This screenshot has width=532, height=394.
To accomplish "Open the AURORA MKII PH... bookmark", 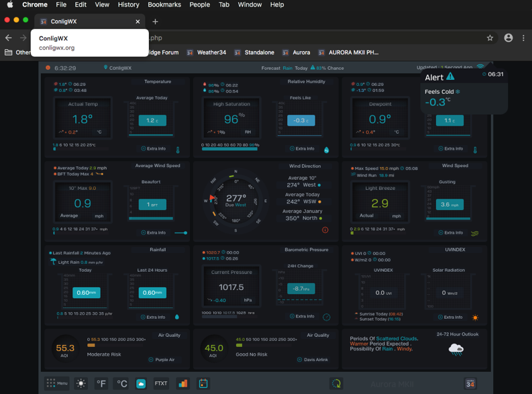I will (x=348, y=52).
